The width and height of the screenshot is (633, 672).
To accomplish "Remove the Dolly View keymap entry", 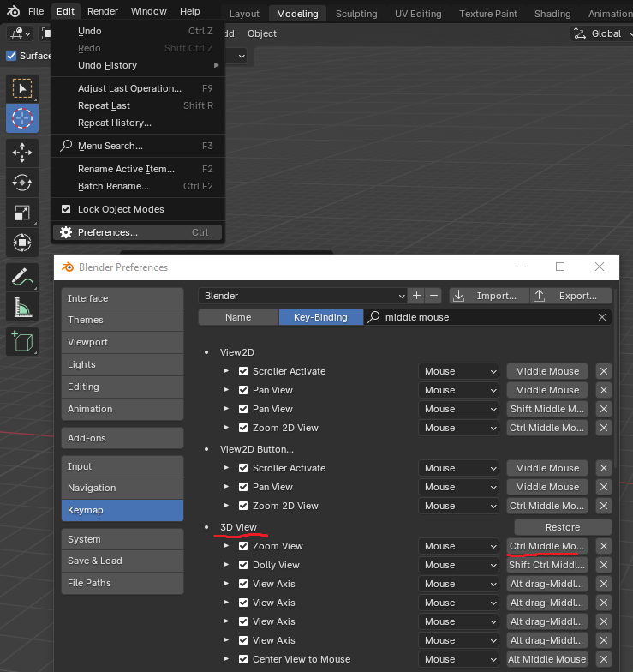I will pyautogui.click(x=604, y=565).
